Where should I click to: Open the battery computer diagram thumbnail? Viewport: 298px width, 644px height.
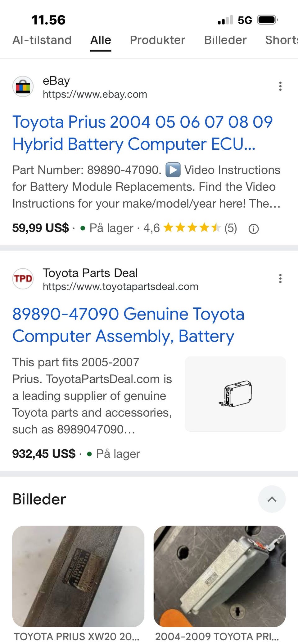235,394
